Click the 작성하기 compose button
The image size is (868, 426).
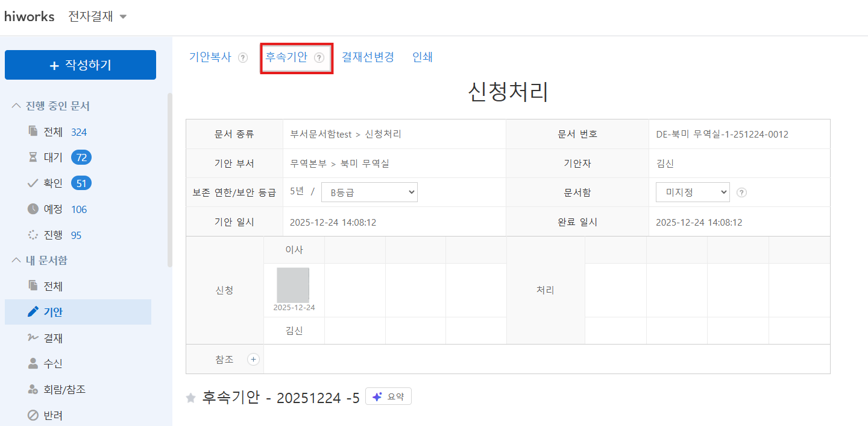(80, 65)
